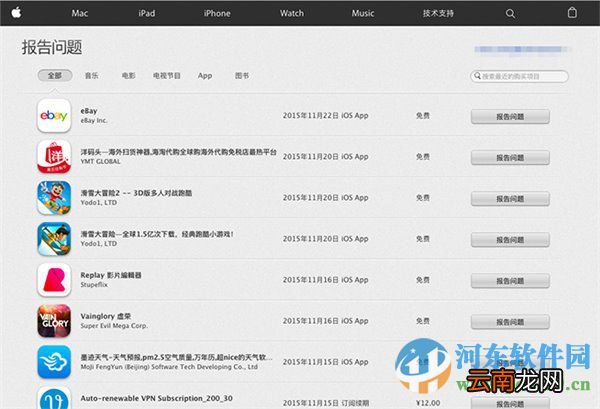Open the Music menu

coord(363,13)
